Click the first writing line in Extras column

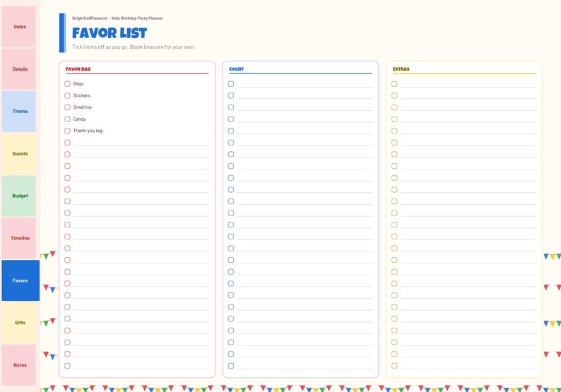click(x=468, y=84)
